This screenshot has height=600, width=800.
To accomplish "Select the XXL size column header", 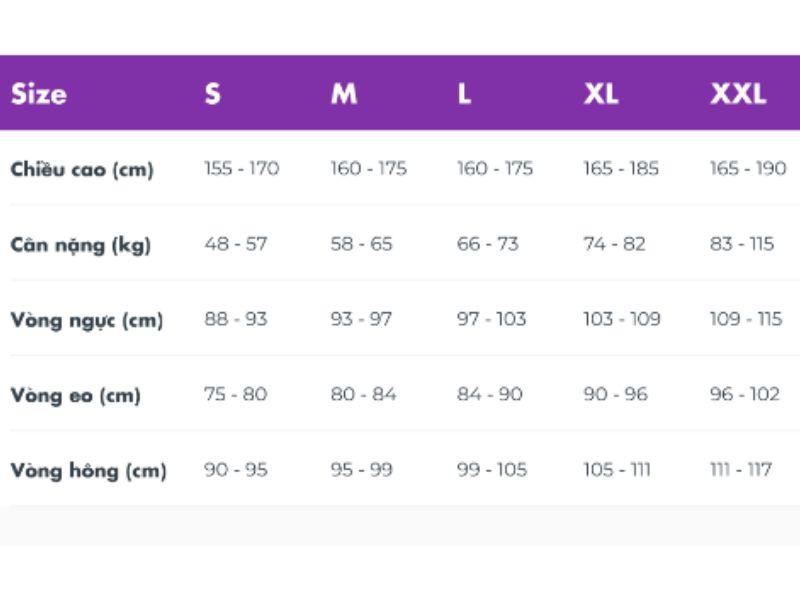I will (x=738, y=94).
